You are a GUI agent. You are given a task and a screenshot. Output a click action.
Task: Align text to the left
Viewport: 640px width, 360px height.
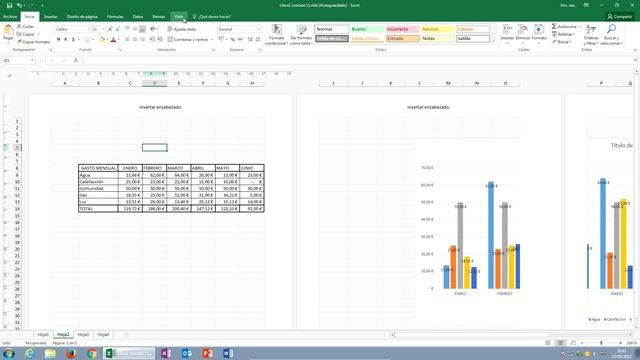[x=127, y=40]
